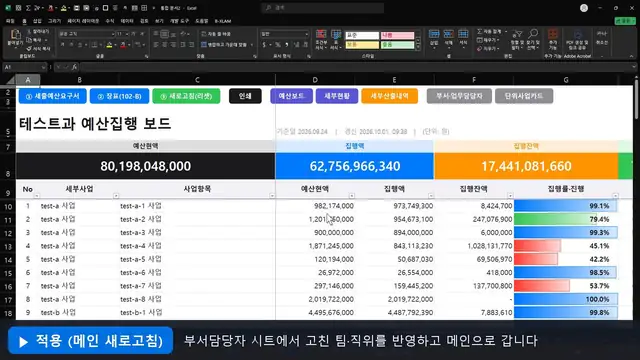The image size is (640, 360).
Task: Click the Decrease Indent icon
Action: coord(183,44)
